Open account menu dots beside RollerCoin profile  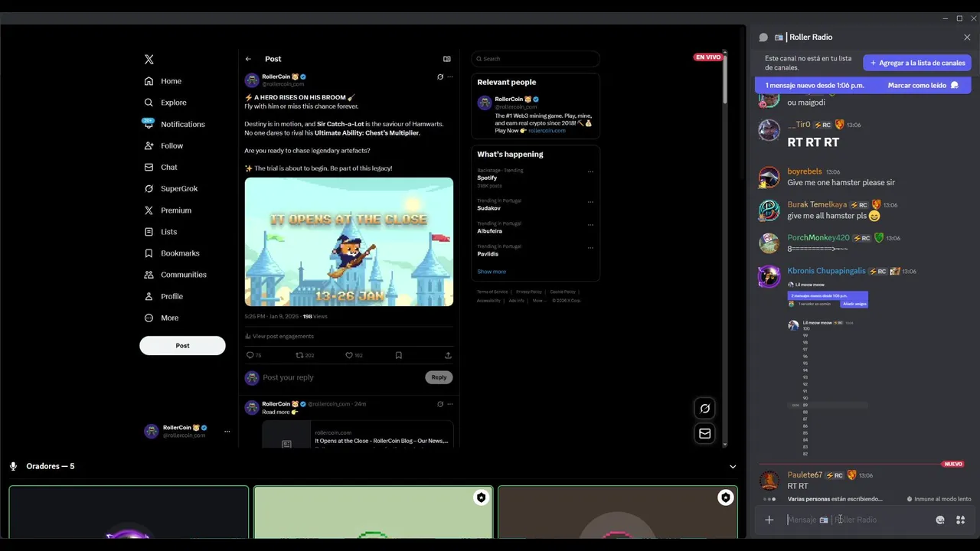click(227, 432)
